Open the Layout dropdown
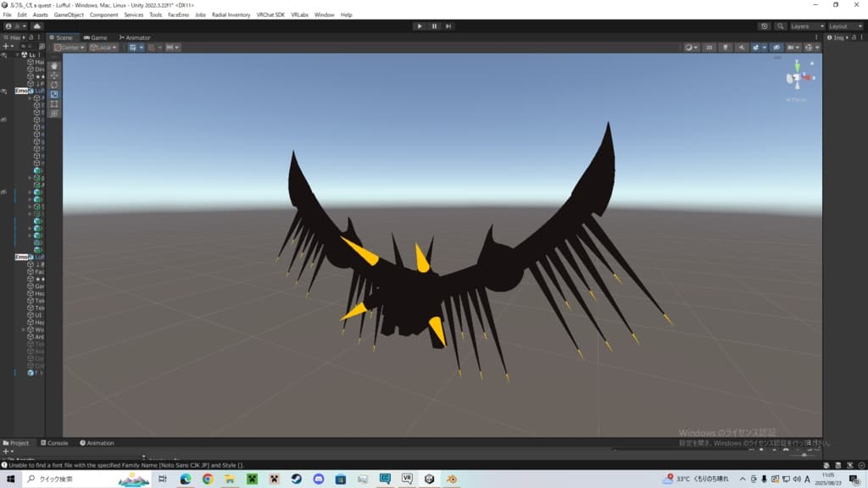Viewport: 868px width, 488px height. pos(844,26)
